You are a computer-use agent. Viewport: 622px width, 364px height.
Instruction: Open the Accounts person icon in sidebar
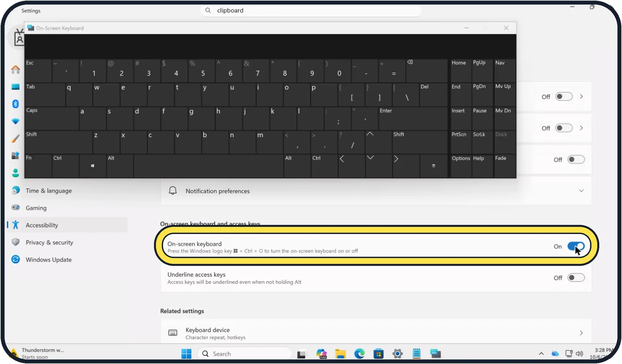pyautogui.click(x=16, y=173)
